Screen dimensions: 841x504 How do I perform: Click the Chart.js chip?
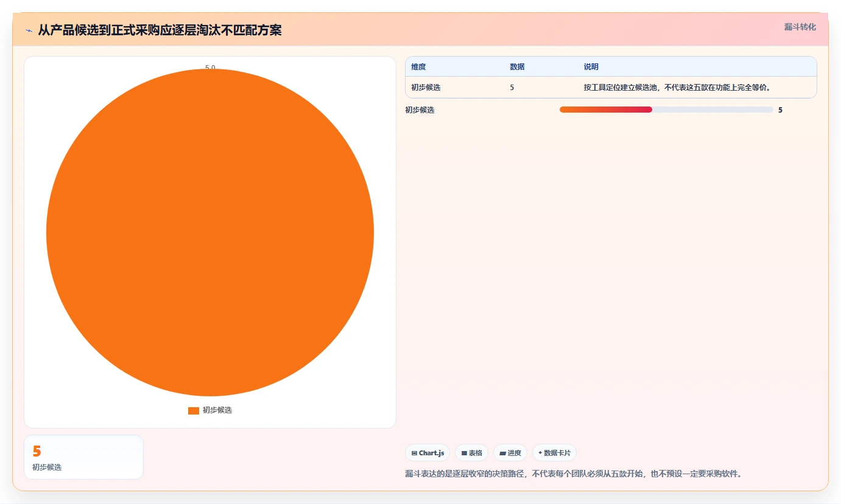pos(428,453)
